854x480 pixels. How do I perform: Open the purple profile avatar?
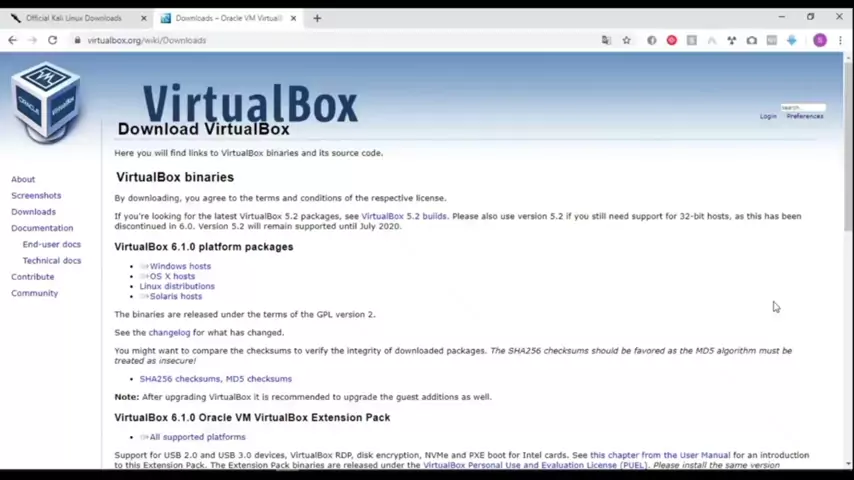(820, 40)
